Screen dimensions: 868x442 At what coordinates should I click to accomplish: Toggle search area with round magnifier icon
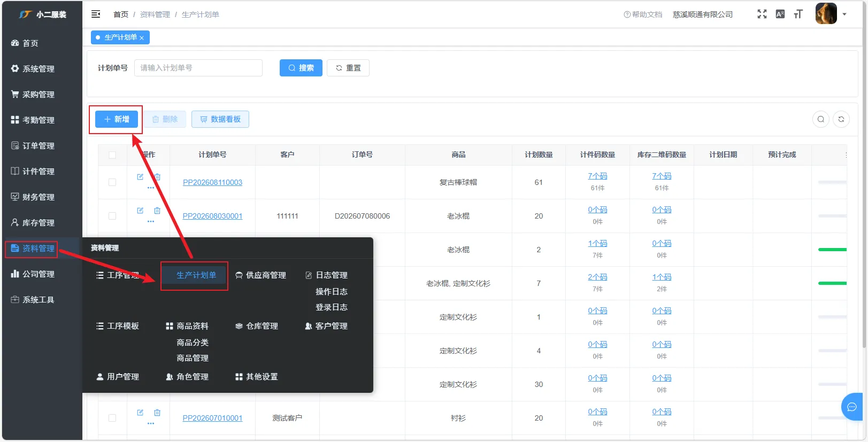[x=821, y=119]
